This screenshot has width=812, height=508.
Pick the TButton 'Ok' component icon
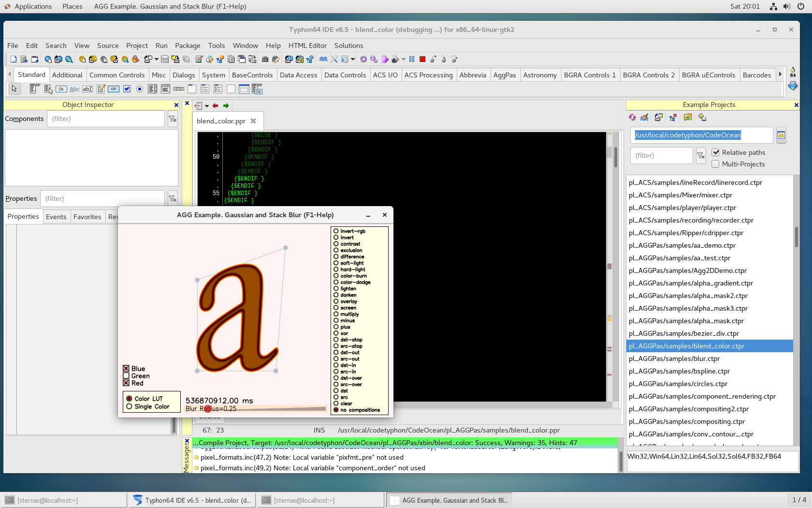point(61,89)
